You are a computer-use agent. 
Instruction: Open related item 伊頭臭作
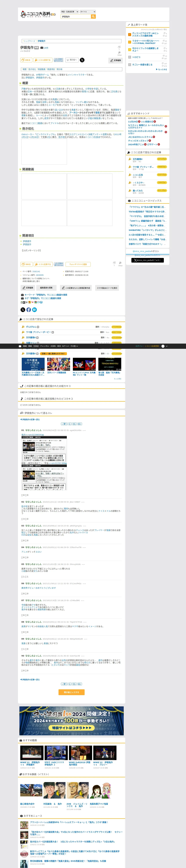(27, 244)
